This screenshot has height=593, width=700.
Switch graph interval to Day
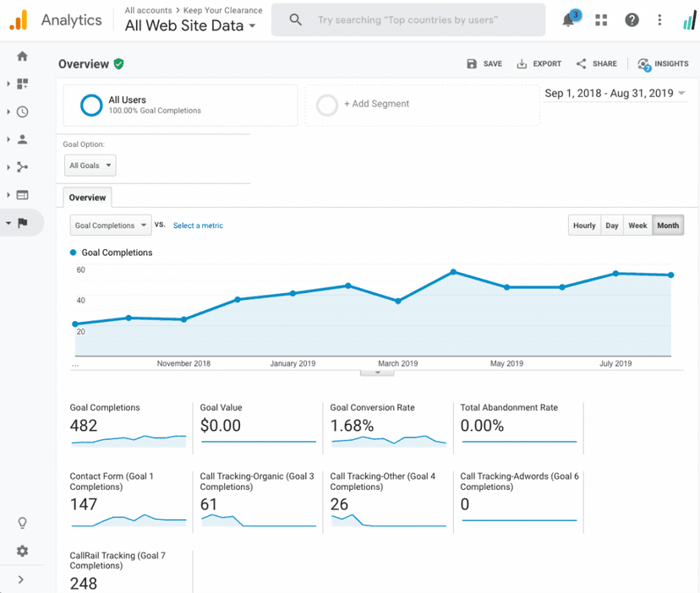coord(611,226)
